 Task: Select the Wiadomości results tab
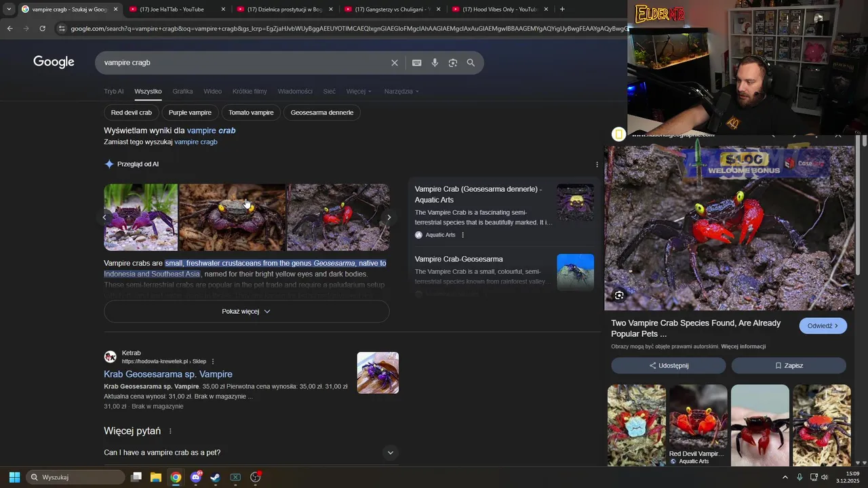pyautogui.click(x=295, y=91)
